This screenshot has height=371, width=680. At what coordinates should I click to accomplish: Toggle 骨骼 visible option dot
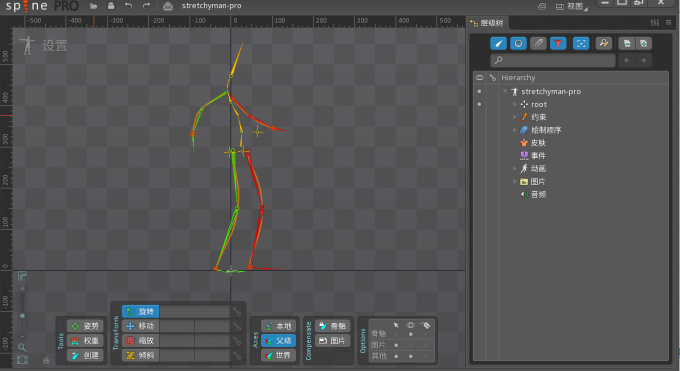(410, 334)
